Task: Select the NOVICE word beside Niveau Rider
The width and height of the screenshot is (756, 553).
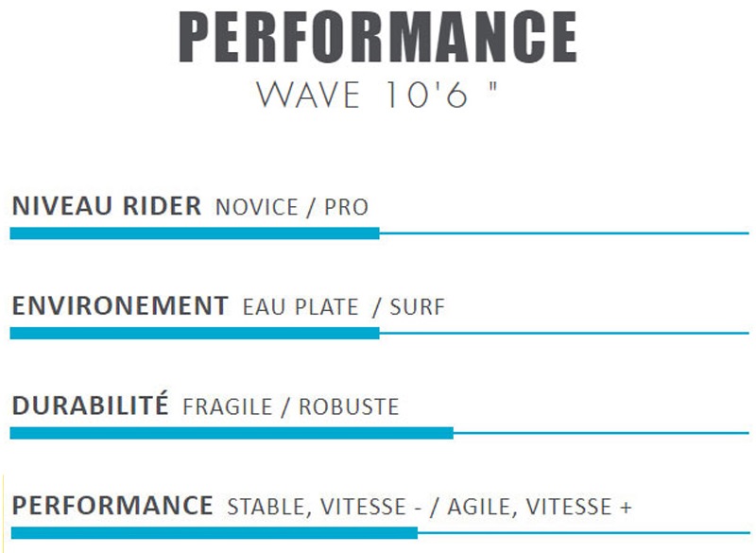Action: point(254,208)
